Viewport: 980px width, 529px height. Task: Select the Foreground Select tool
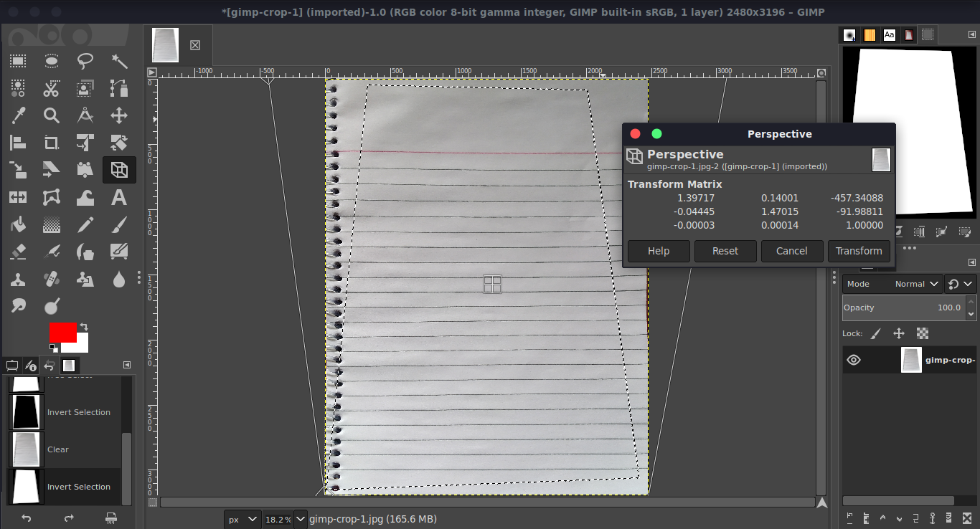85,89
